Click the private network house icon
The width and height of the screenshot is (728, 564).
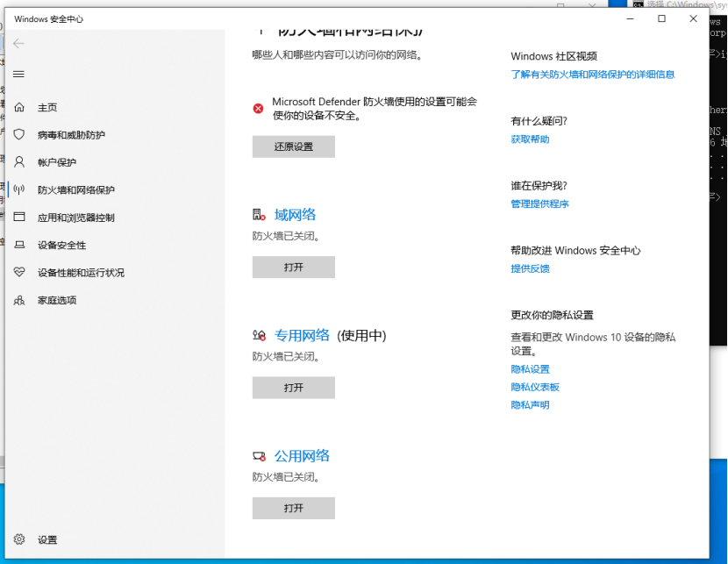[259, 335]
